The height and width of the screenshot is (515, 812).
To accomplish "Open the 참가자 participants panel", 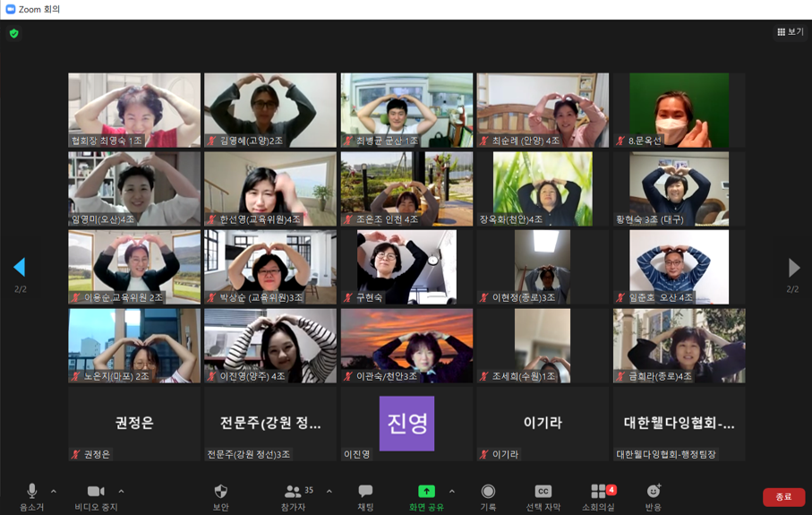I will click(293, 492).
